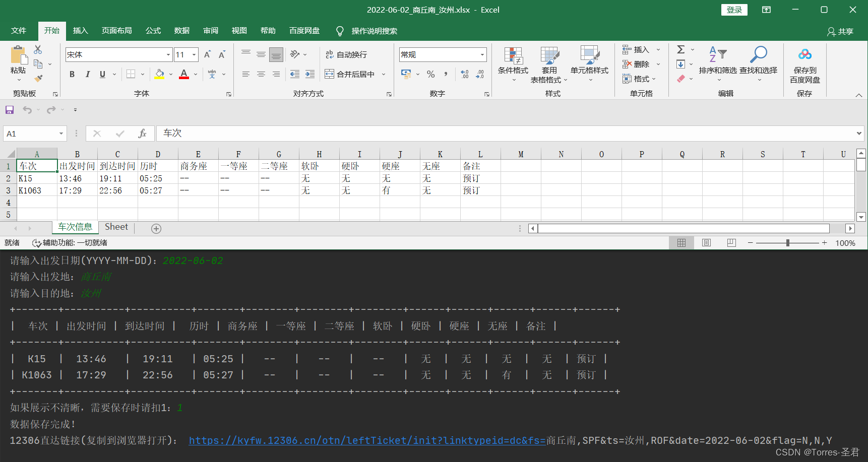Collapse the ribbon

(859, 95)
